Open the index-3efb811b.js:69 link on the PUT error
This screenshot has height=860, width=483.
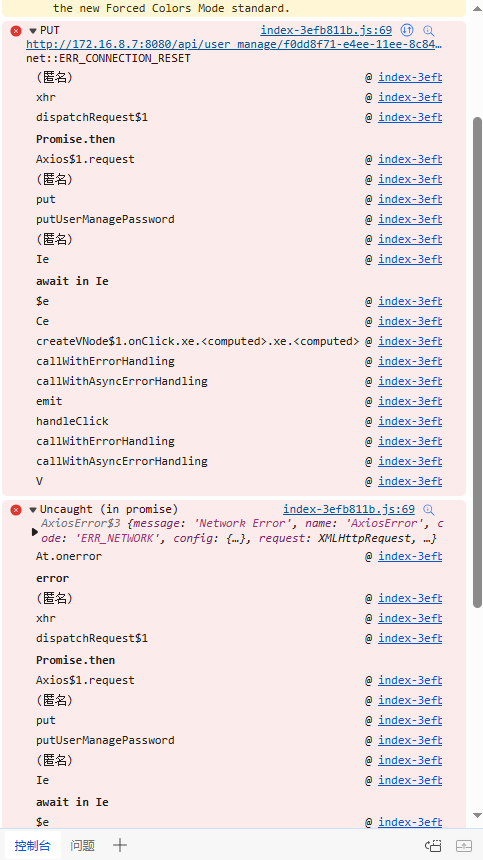click(x=326, y=31)
